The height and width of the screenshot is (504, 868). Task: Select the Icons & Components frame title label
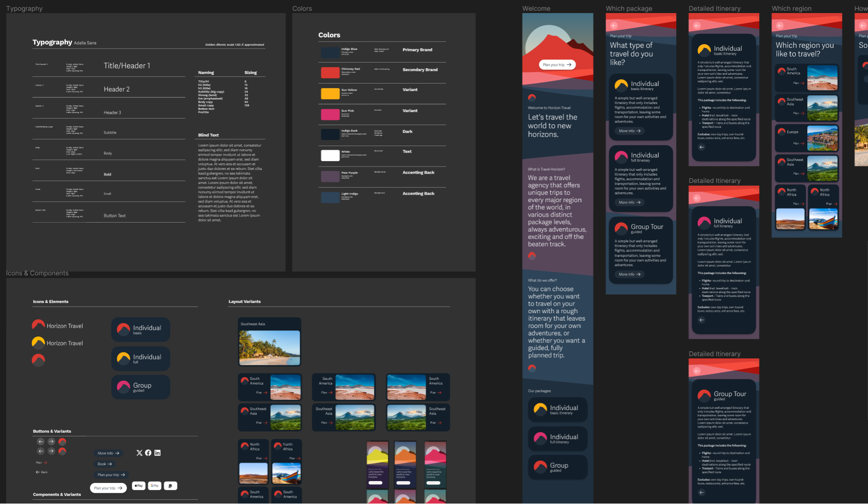tap(37, 273)
